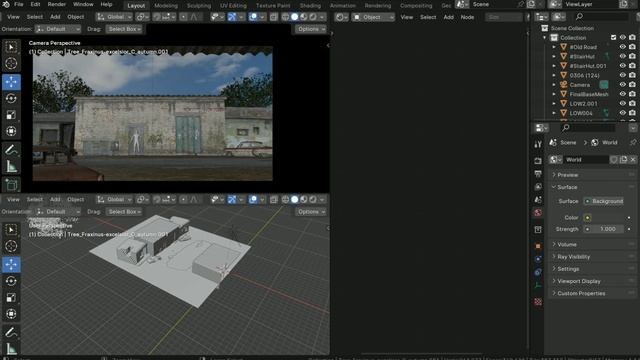Select the Cursor tool in lower viewport
Image resolution: width=640 pixels, height=360 pixels.
(11, 246)
